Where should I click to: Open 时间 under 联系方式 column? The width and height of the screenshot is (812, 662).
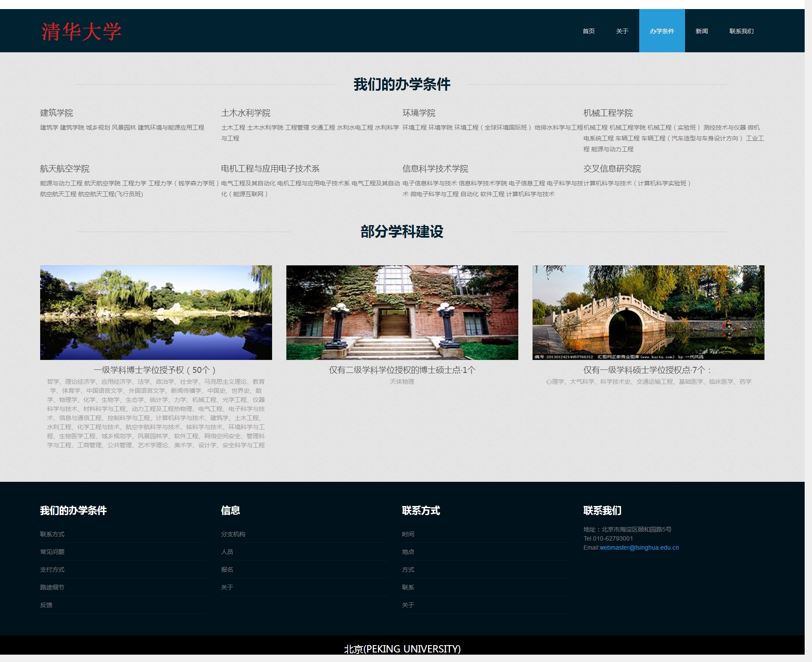click(408, 534)
